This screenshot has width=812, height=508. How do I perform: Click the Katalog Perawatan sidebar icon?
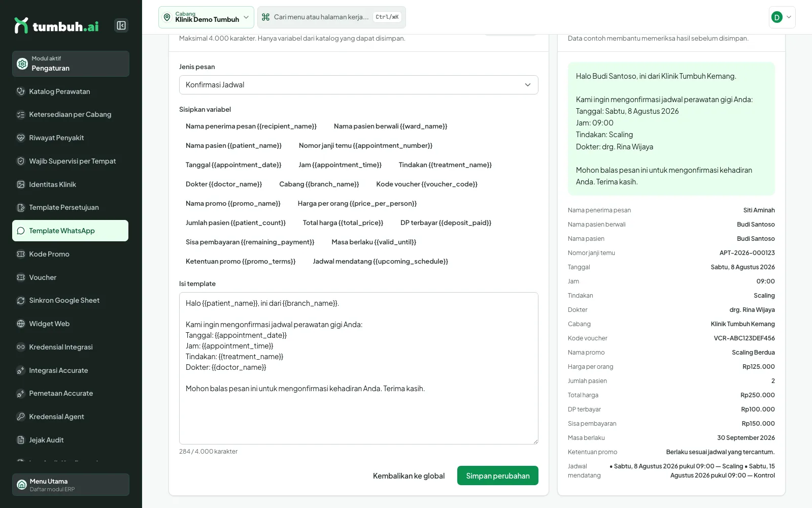(21, 91)
